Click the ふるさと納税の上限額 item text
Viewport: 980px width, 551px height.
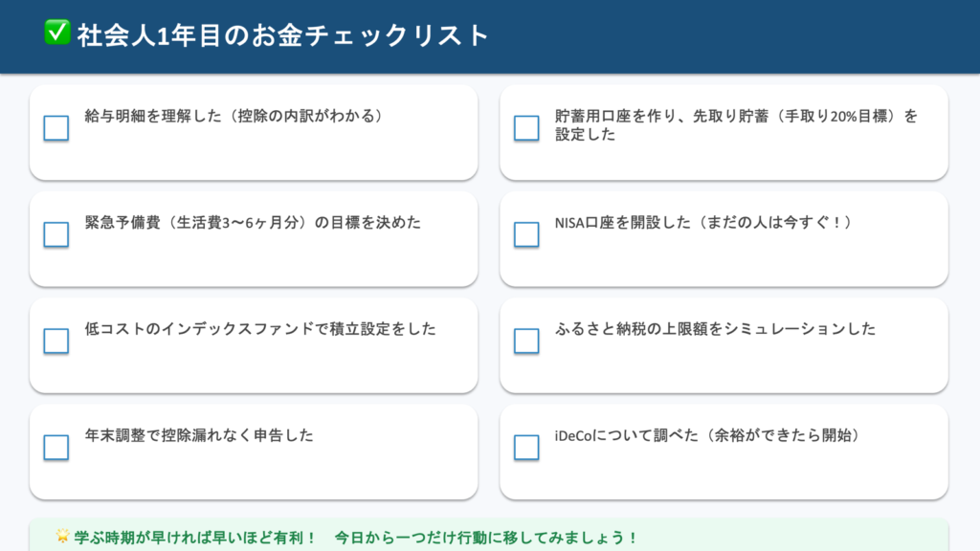(x=715, y=329)
